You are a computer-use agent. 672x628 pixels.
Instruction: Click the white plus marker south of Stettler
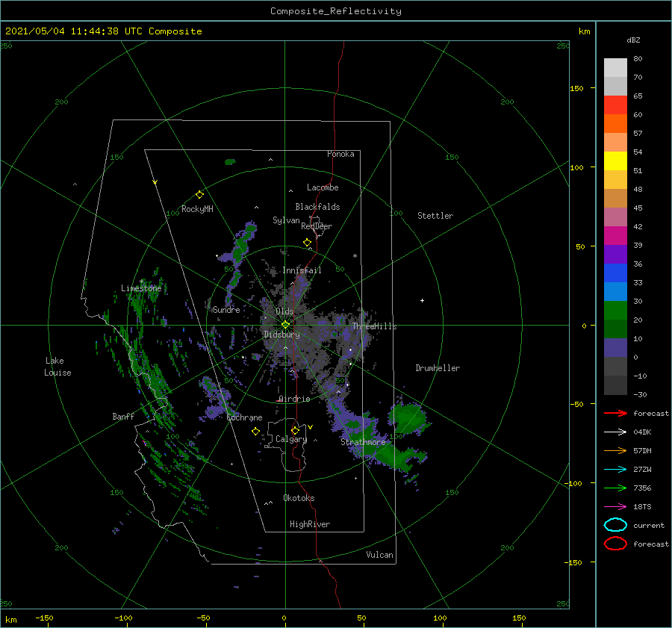[422, 300]
